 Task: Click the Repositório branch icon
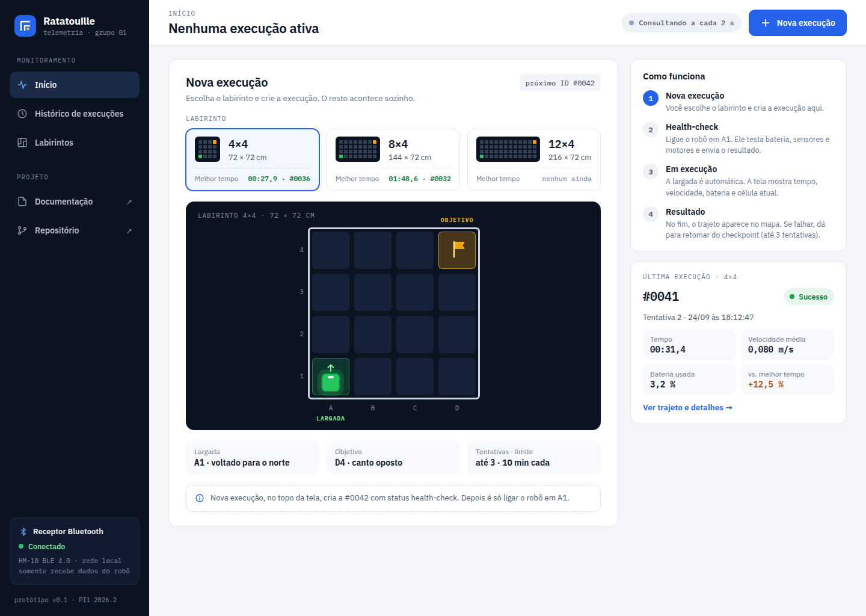click(x=22, y=230)
